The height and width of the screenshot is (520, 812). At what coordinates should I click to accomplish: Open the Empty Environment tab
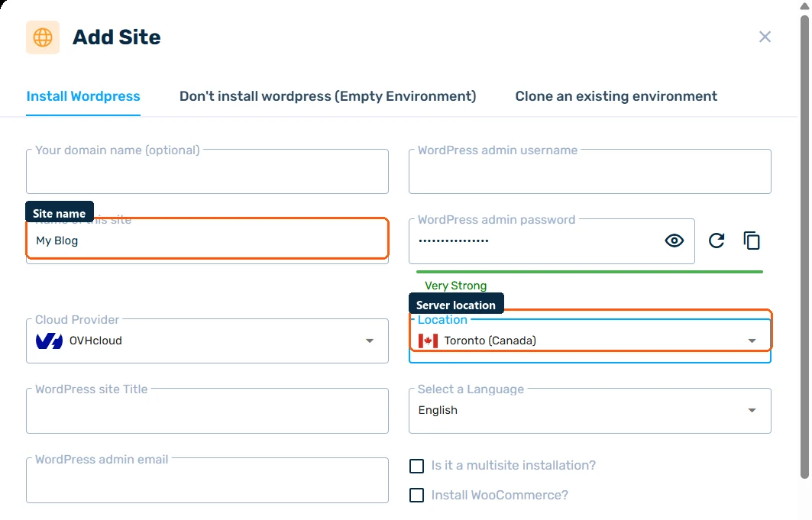point(328,96)
